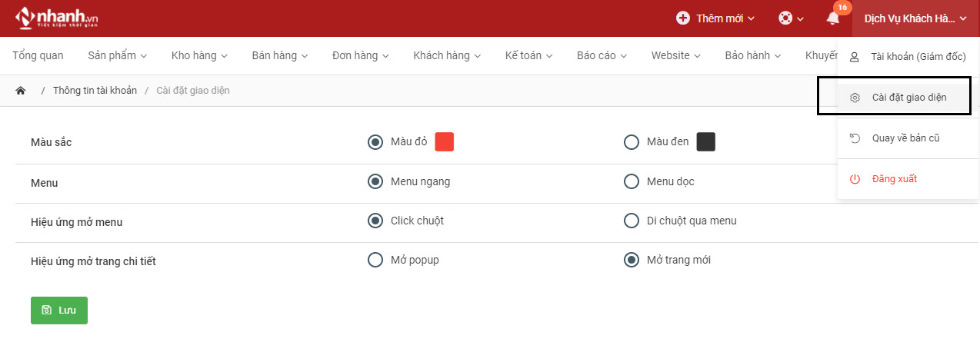Image resolution: width=980 pixels, height=342 pixels.
Task: Open the Dịch Vụ Khách Hà... account dropdown
Action: 915,18
